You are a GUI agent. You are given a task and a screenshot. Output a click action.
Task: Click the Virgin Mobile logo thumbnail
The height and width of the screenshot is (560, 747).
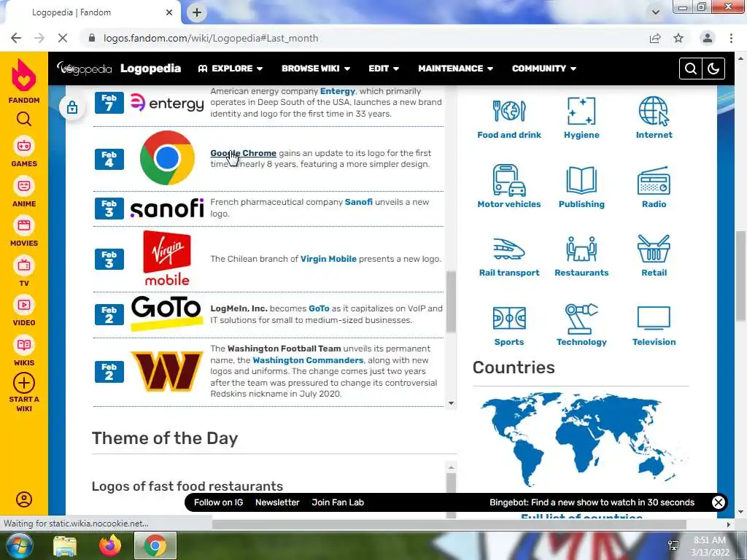tap(167, 259)
